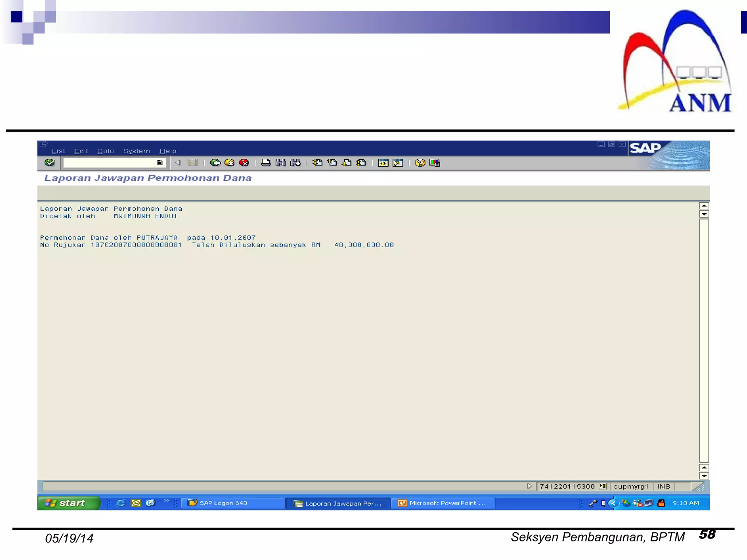The image size is (747, 560).
Task: Click the Print icon in the toolbar
Action: point(266,163)
